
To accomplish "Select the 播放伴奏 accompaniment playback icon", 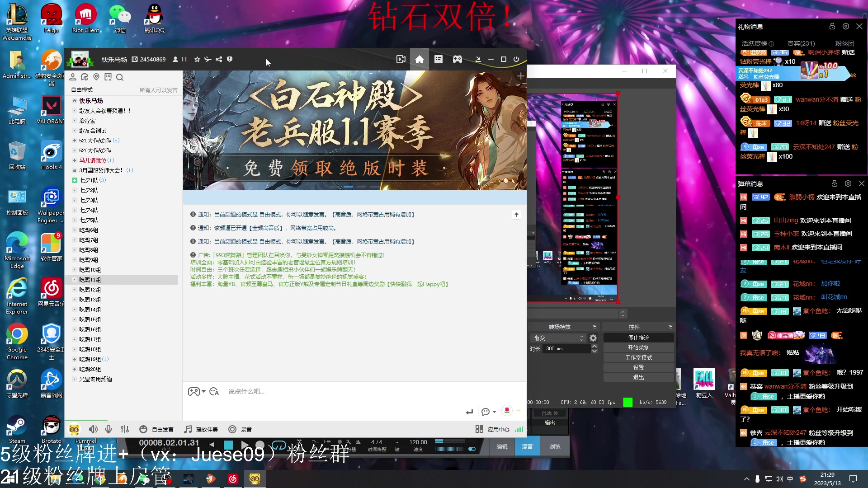I will coord(187,429).
